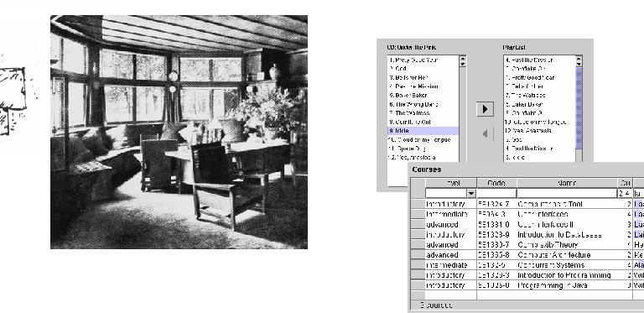Open the Level filter dropdown arrow
The height and width of the screenshot is (313, 644).
[x=471, y=194]
